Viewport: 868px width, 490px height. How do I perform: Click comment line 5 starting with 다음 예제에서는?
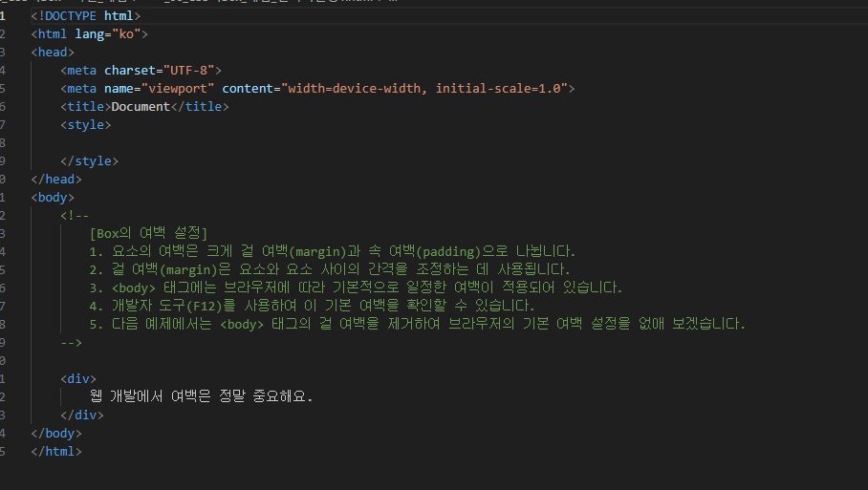(418, 324)
